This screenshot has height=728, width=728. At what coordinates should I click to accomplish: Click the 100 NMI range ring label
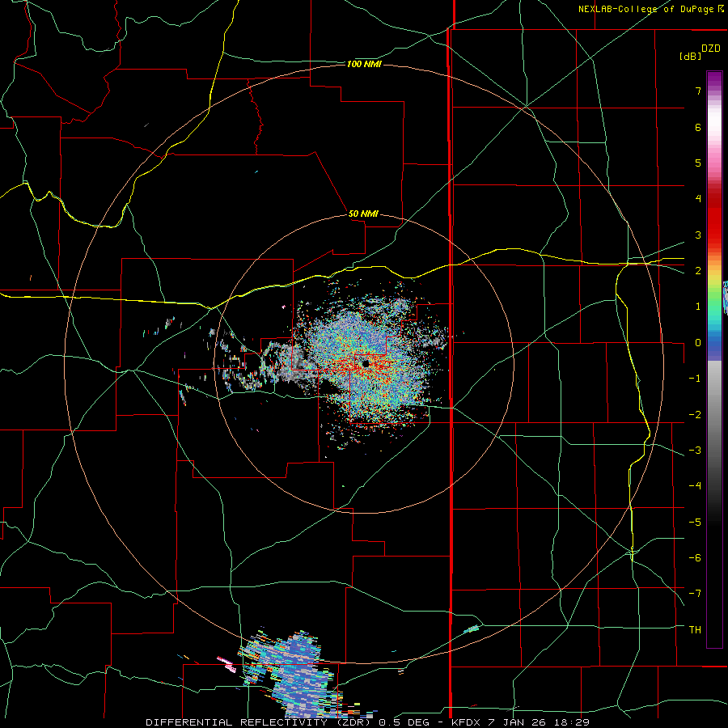point(364,64)
